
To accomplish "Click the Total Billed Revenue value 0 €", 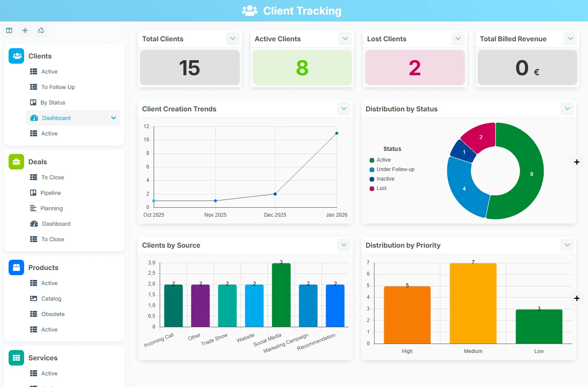I will point(527,68).
